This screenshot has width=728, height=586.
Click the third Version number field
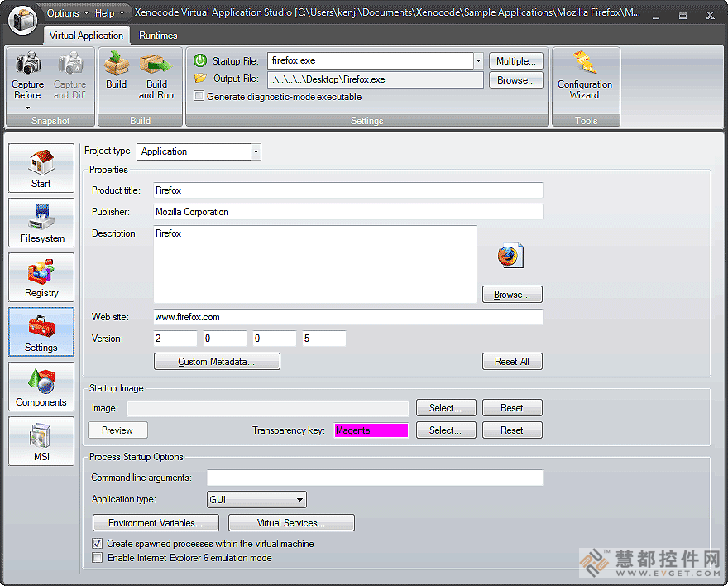click(x=275, y=339)
